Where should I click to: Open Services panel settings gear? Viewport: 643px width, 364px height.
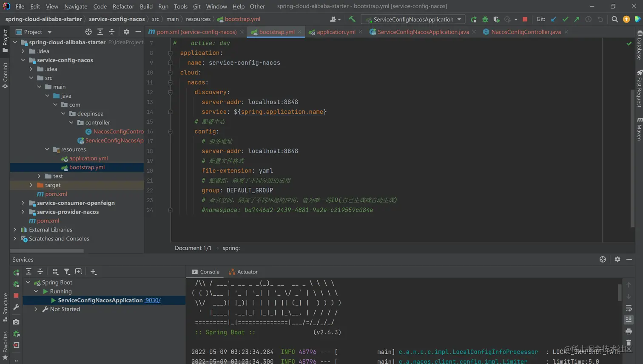pos(617,260)
